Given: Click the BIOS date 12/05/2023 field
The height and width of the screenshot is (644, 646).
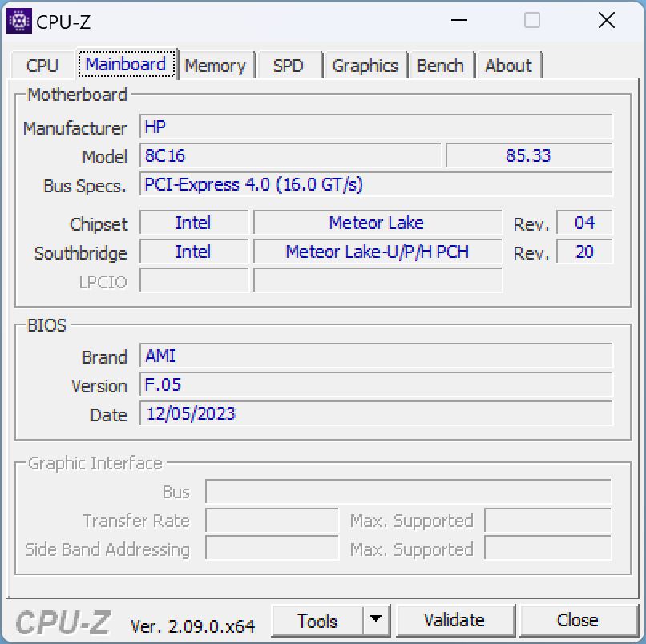Looking at the screenshot, I should [376, 413].
